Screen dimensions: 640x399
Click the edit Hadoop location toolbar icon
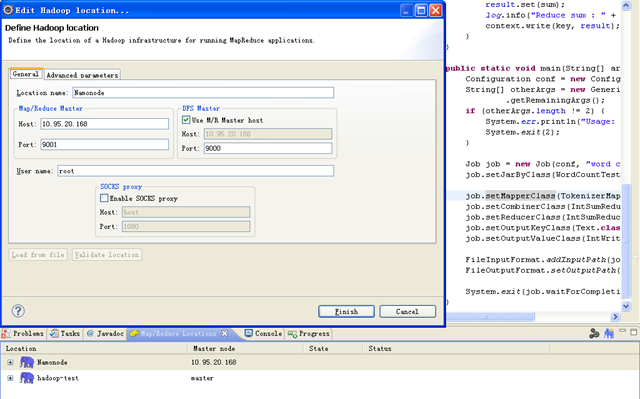point(594,333)
